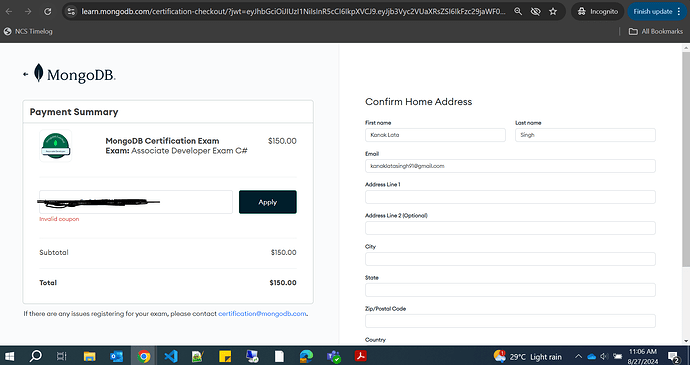Open Outlook from the taskbar

click(x=117, y=356)
